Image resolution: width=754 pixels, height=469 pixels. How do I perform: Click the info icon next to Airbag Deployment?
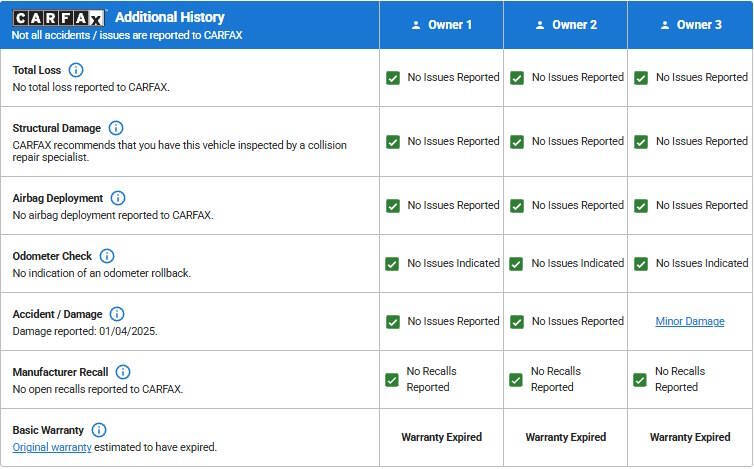click(118, 198)
